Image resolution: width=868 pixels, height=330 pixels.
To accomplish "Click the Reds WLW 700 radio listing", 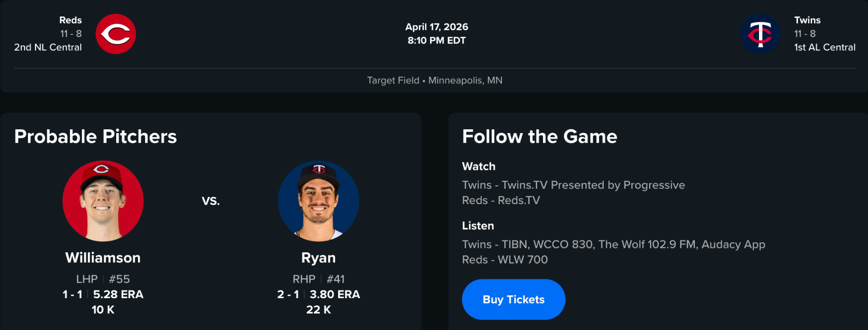I will pos(505,260).
